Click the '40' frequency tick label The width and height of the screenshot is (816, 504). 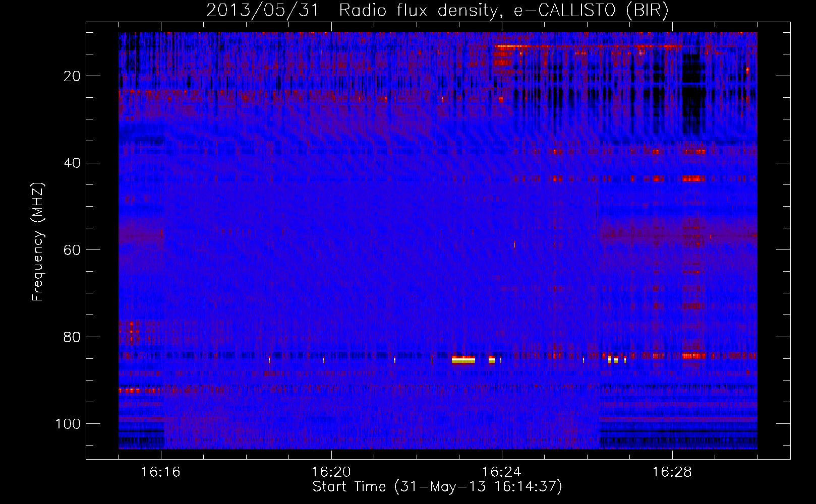(x=72, y=163)
